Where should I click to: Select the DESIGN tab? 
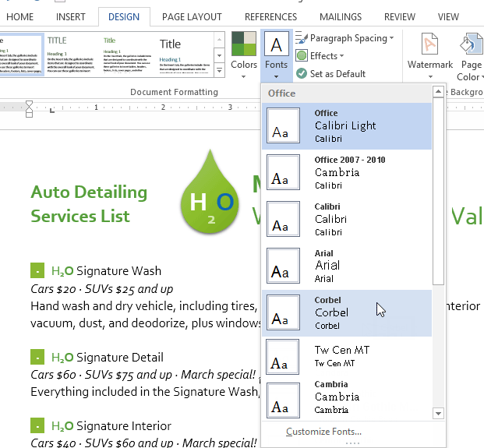pos(124,16)
